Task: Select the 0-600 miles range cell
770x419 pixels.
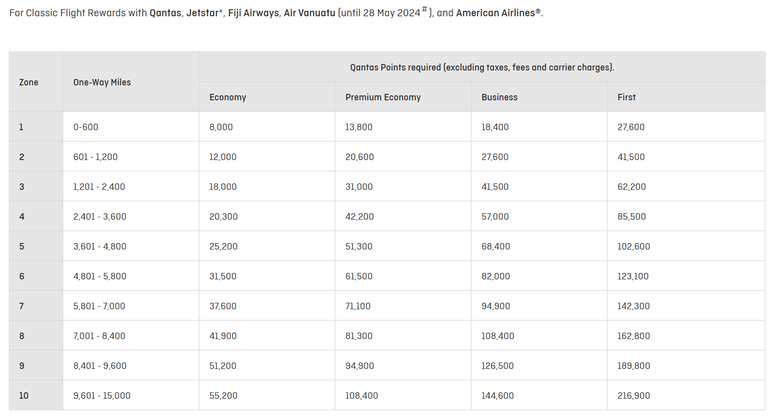Action: click(x=86, y=127)
